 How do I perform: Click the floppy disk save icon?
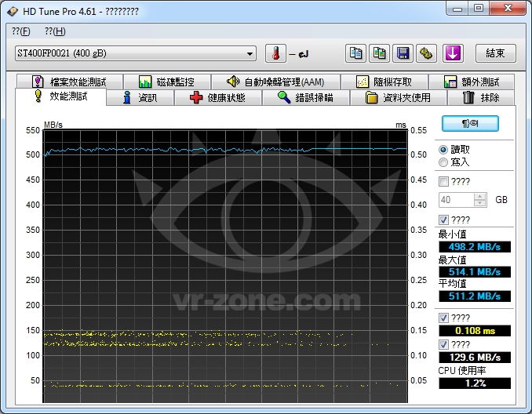tap(402, 53)
